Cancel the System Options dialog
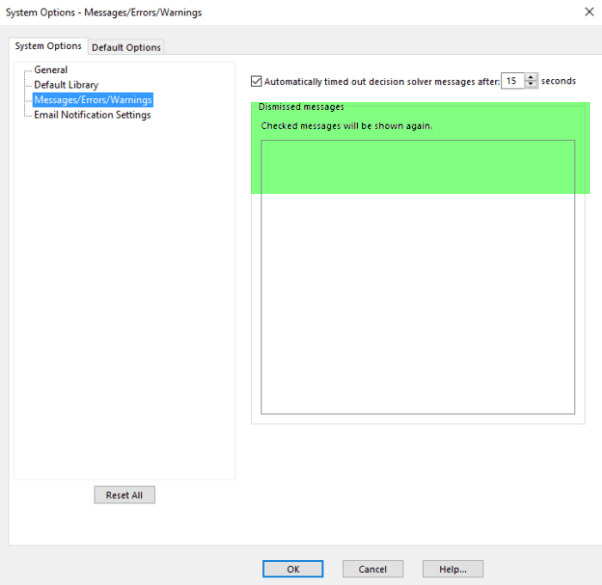This screenshot has height=585, width=602. [373, 569]
